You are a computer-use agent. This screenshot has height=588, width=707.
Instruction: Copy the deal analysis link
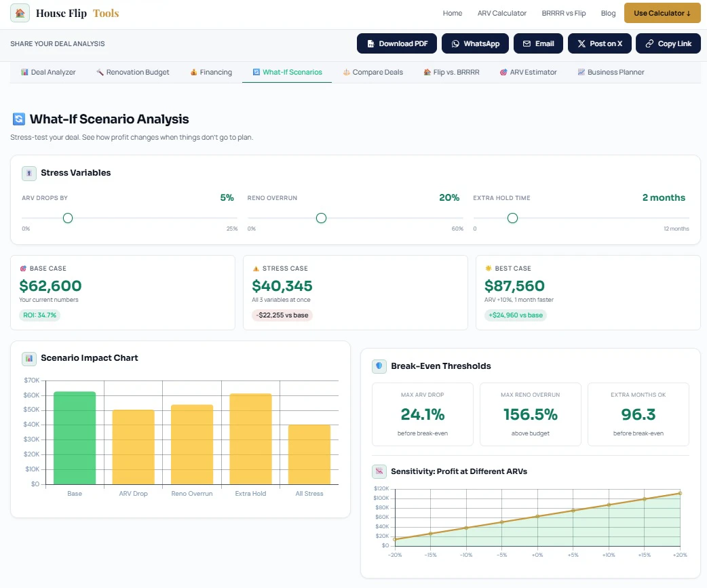point(668,43)
